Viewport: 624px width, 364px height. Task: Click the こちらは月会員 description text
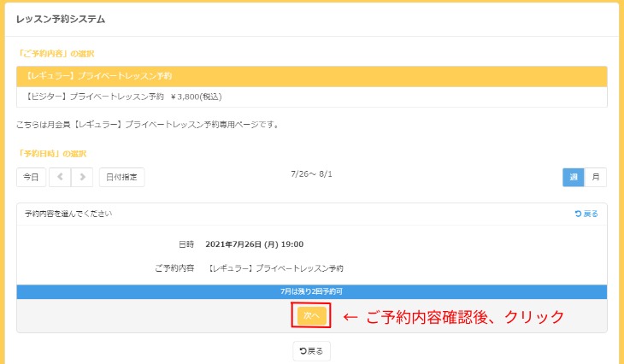click(148, 125)
